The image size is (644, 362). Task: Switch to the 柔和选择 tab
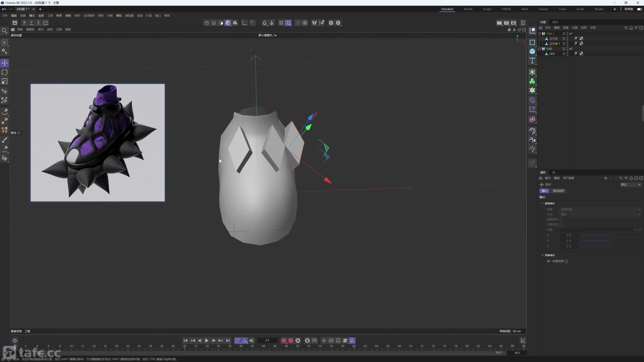[558, 191]
